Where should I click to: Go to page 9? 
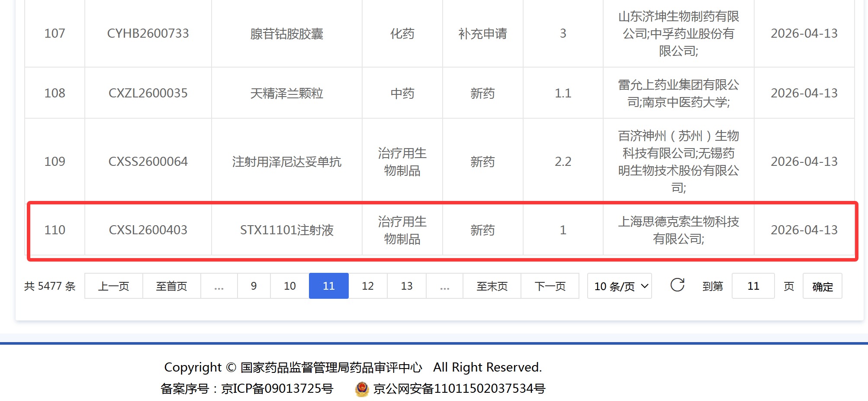click(253, 286)
